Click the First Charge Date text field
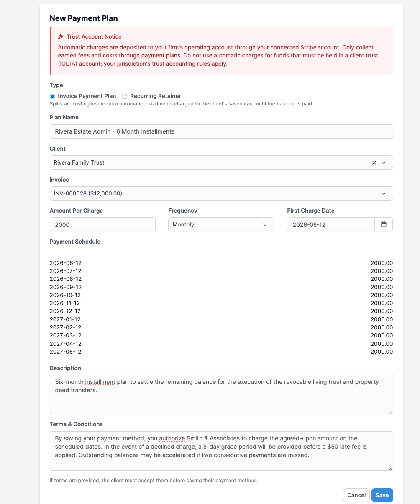Screen dimensions: 420x504 pyautogui.click(x=331, y=224)
